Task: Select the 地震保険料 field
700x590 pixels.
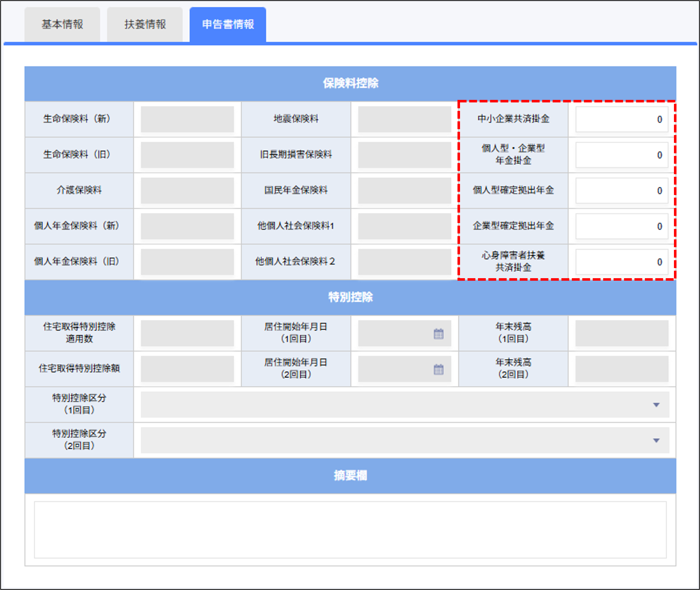Action: 405,119
